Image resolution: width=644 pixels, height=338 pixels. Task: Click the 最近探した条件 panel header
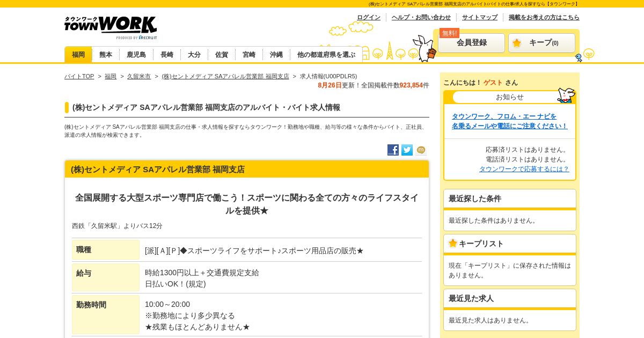[510, 199]
